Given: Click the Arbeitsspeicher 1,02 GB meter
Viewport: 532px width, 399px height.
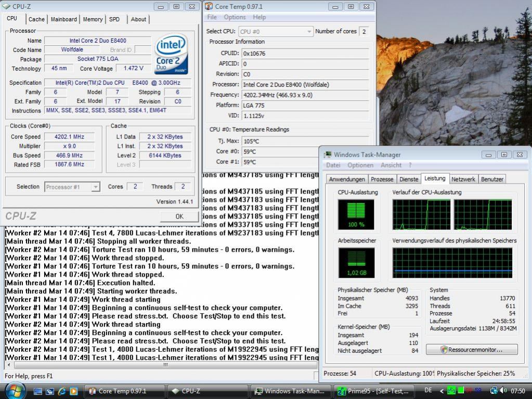Looking at the screenshot, I should (356, 263).
